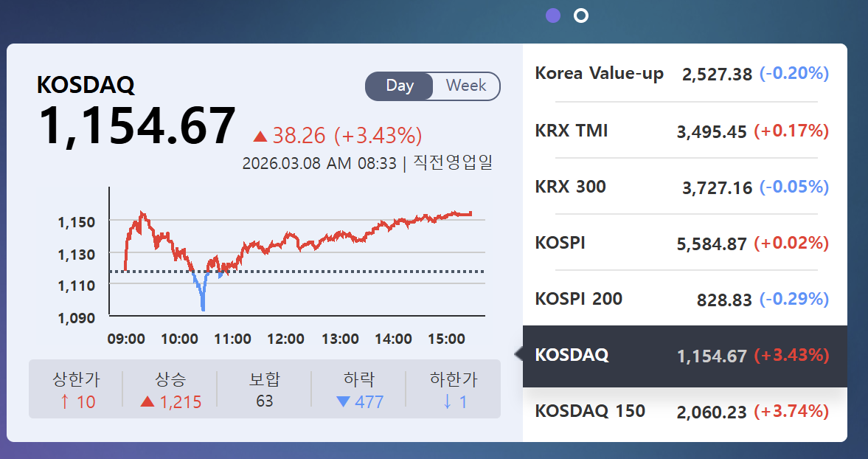Click the (-0.05%) change for KRX 300
868x459 pixels.
794,187
